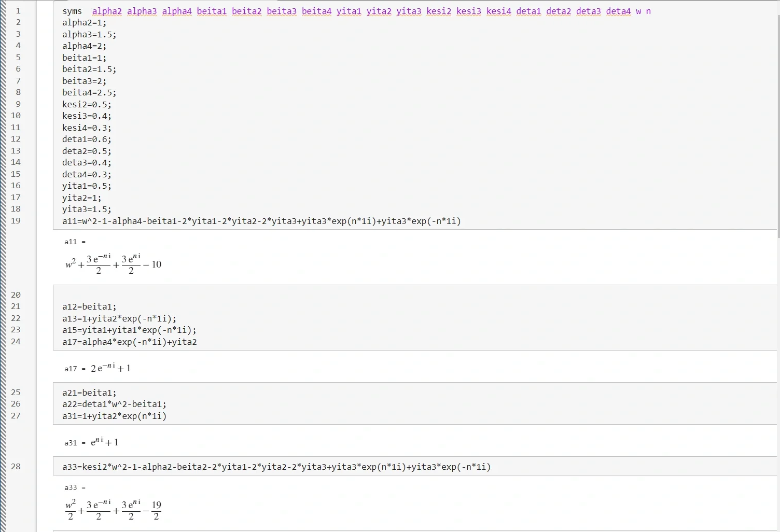This screenshot has width=780, height=532.
Task: Click line number 27 in the gutter
Action: pos(16,416)
